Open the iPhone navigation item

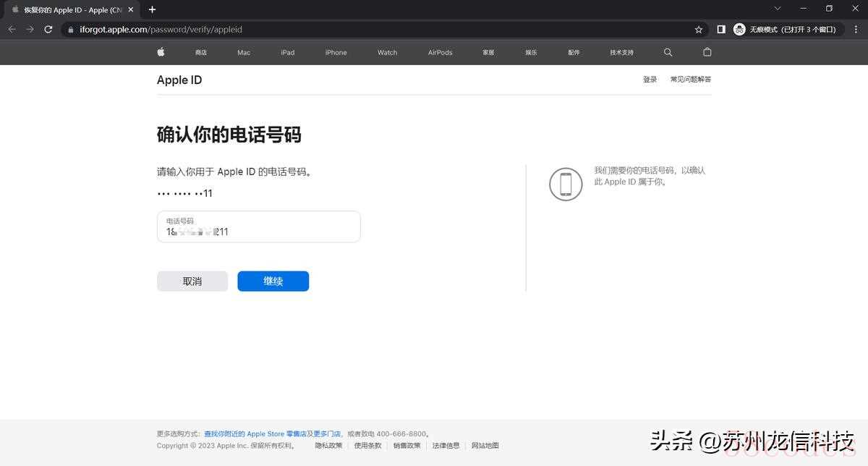tap(336, 53)
